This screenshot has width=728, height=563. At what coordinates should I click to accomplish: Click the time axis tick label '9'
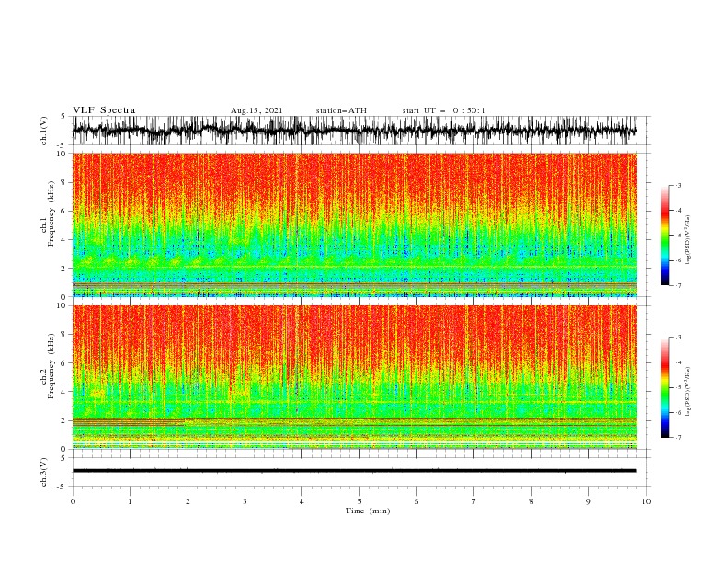coord(588,501)
